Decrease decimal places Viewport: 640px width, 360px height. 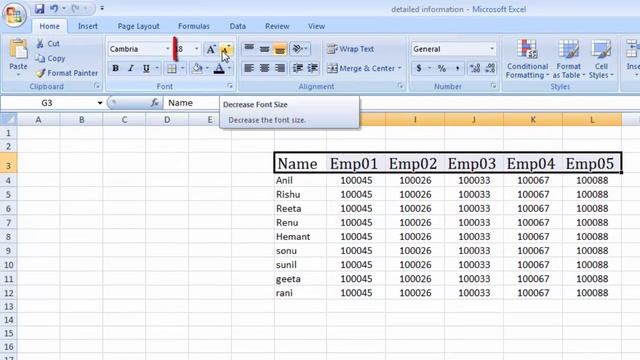point(490,68)
